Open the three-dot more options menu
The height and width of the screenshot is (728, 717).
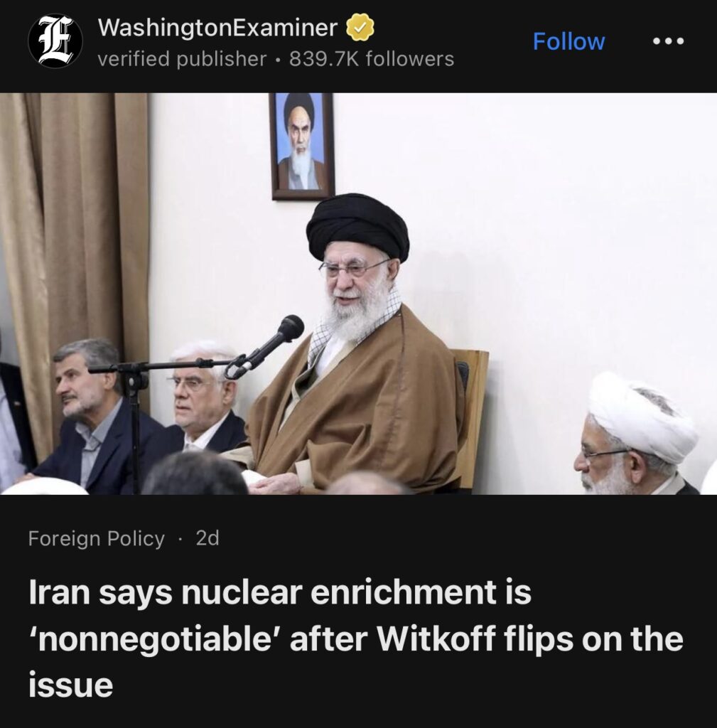pos(668,41)
